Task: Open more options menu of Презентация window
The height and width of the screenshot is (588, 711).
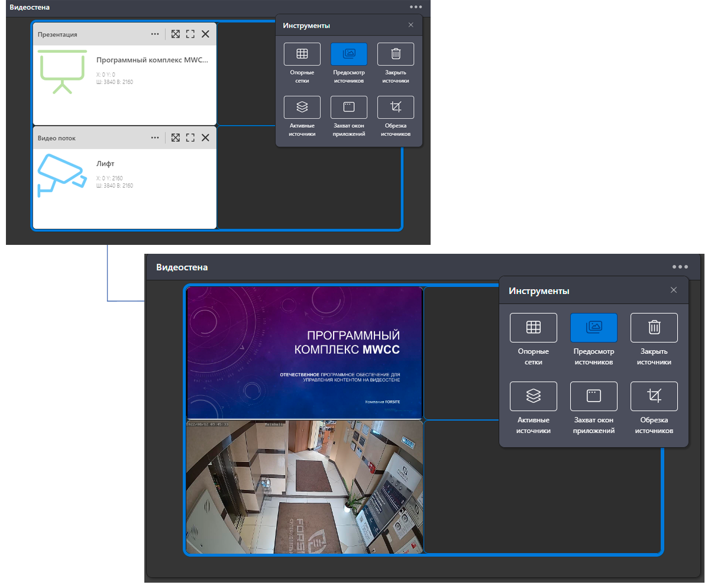Action: [155, 34]
